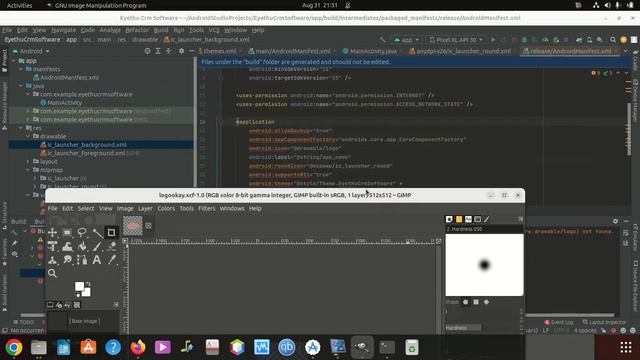The width and height of the screenshot is (640, 360).
Task: Select the Move tool in GIMP toolbox
Action: [53, 233]
